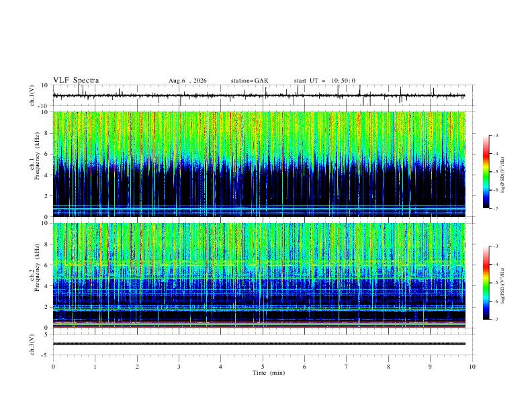The width and height of the screenshot is (532, 411).
Task: Click the 0 minute tick label
Action: tap(53, 367)
